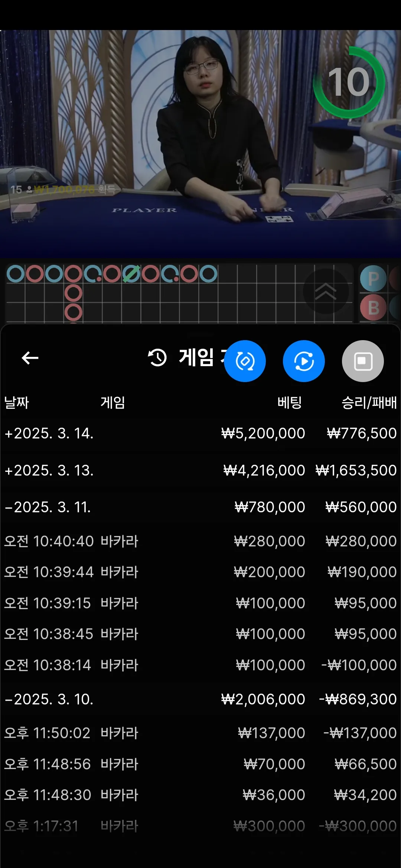This screenshot has width=401, height=868.
Task: Click the ₩66,500 win amount
Action: 366,764
